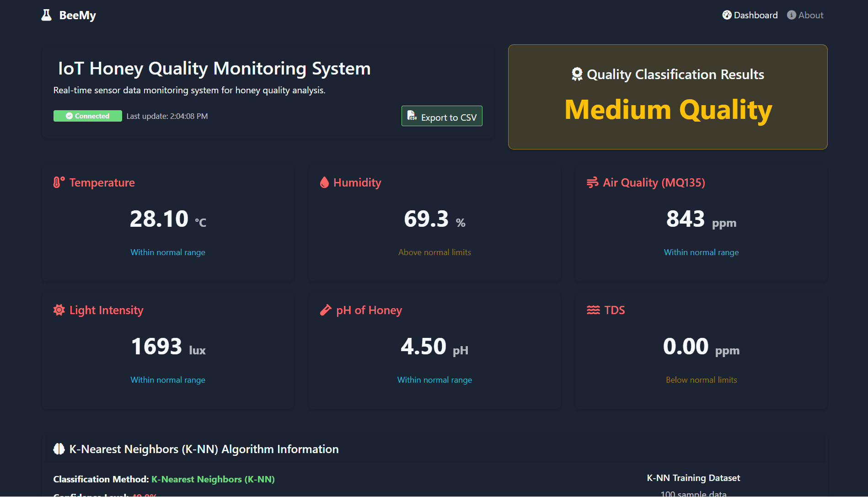Click the info icon next to About

[791, 15]
